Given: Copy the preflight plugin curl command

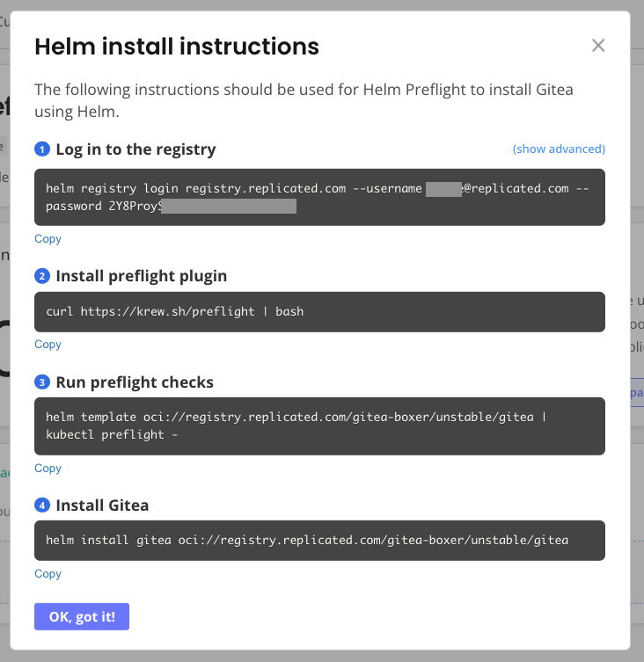Looking at the screenshot, I should coord(48,345).
